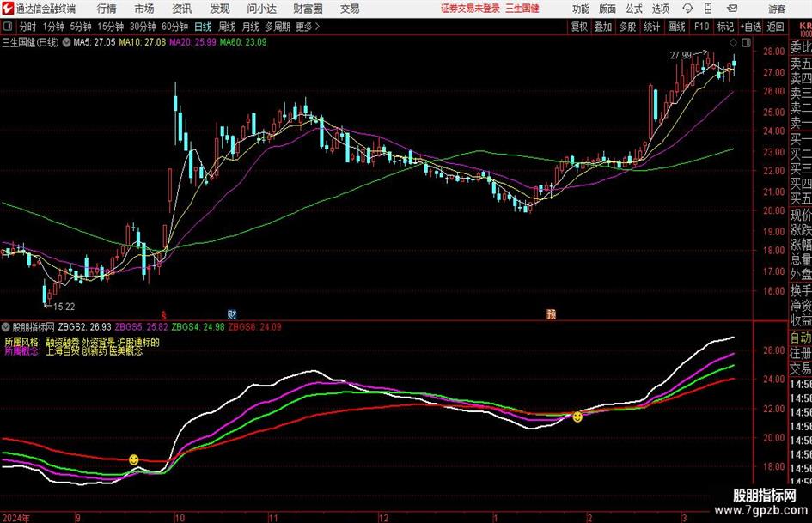Open the 版面 menu
Viewport: 812px width, 523px height.
(x=607, y=9)
